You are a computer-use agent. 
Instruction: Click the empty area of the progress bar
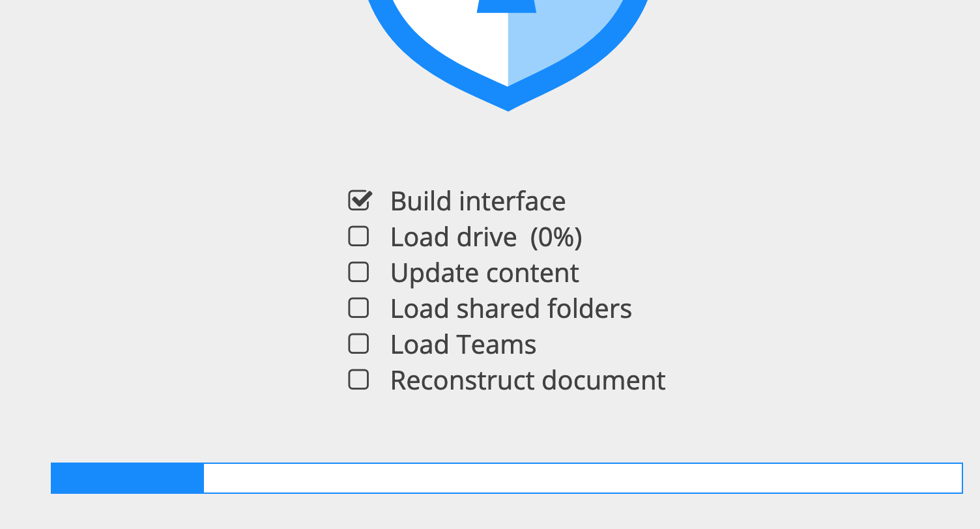point(580,478)
